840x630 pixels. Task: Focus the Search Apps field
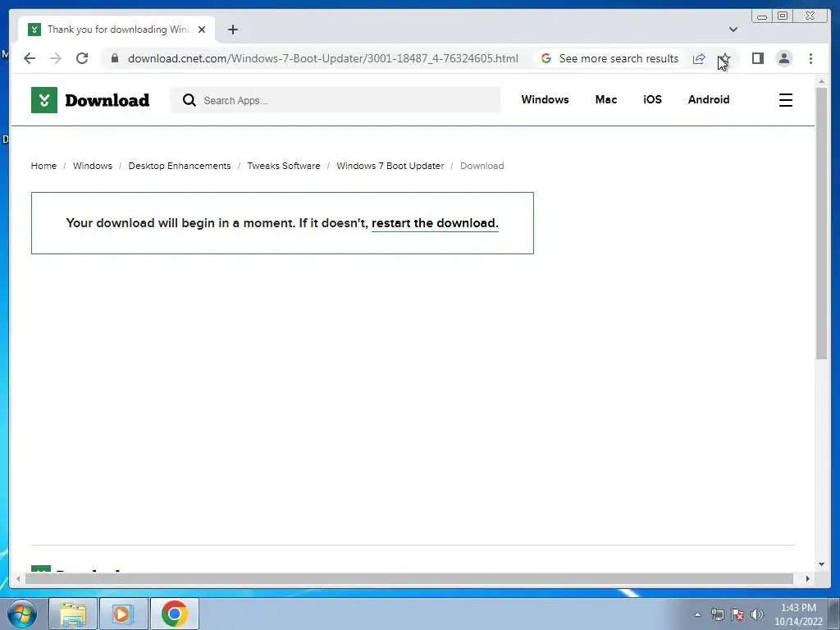pyautogui.click(x=336, y=100)
